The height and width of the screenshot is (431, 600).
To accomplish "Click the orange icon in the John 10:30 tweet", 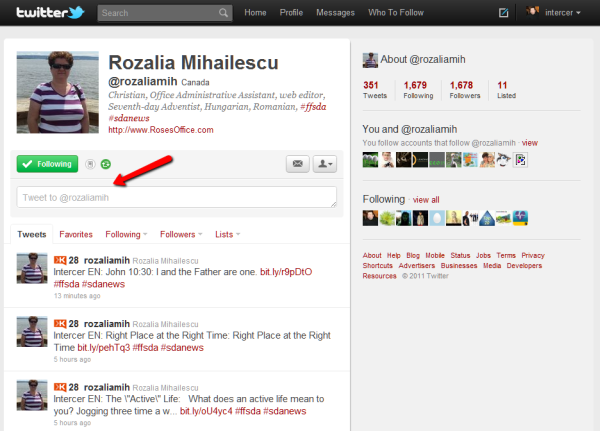I will [x=60, y=260].
